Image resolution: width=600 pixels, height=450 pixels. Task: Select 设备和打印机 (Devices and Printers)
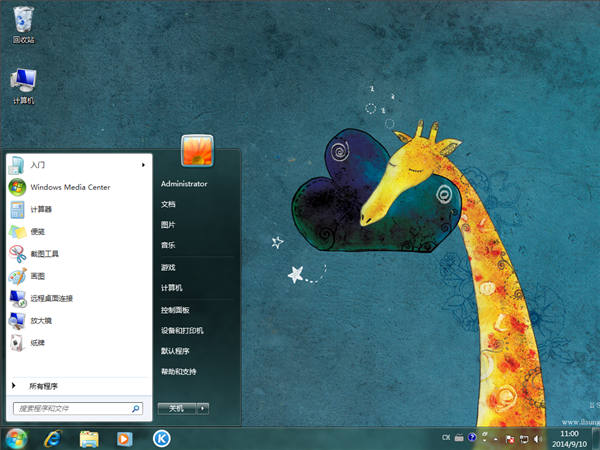tap(182, 330)
